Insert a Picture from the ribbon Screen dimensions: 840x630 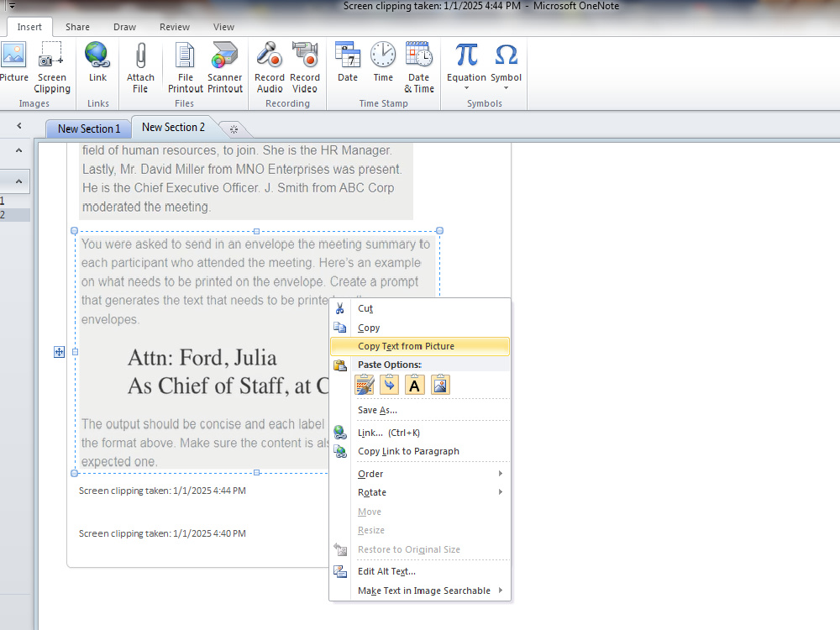coord(13,62)
